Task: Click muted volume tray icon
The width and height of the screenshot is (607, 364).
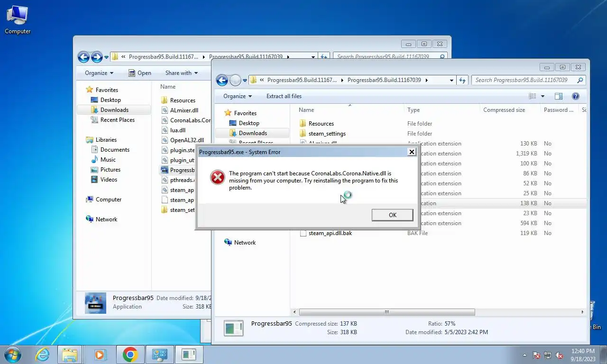Action: click(559, 355)
